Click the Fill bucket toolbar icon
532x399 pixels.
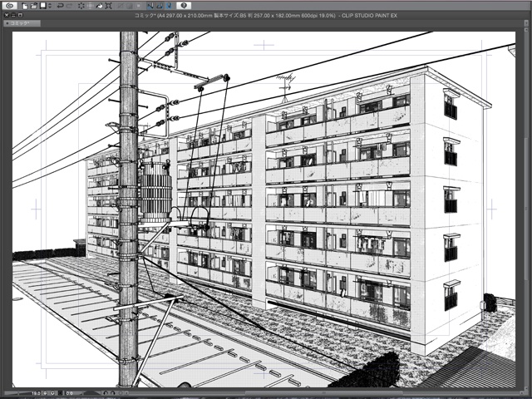[100, 6]
